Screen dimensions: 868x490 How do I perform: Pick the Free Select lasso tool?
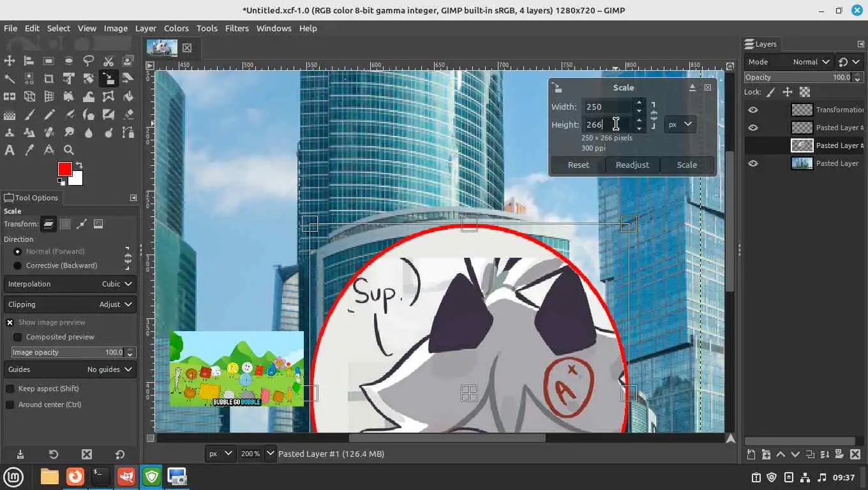89,61
